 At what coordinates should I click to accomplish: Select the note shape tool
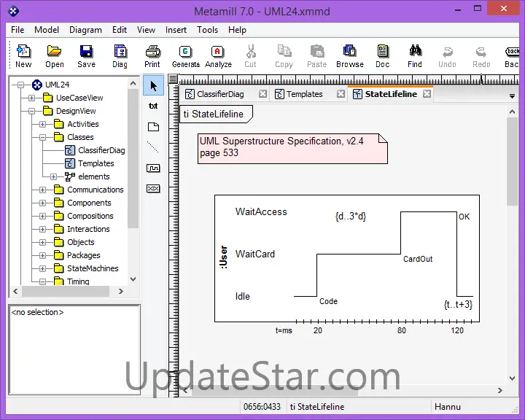[153, 126]
